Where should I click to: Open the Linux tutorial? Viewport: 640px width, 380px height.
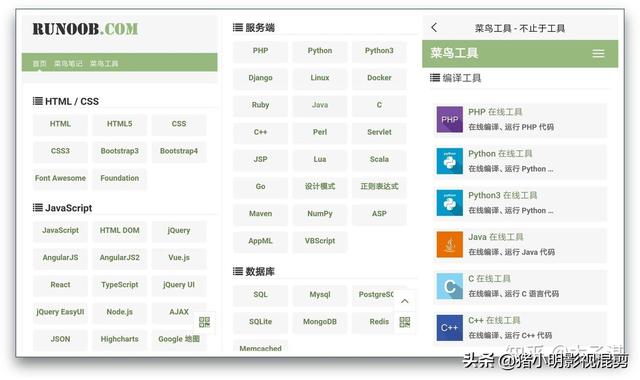320,78
